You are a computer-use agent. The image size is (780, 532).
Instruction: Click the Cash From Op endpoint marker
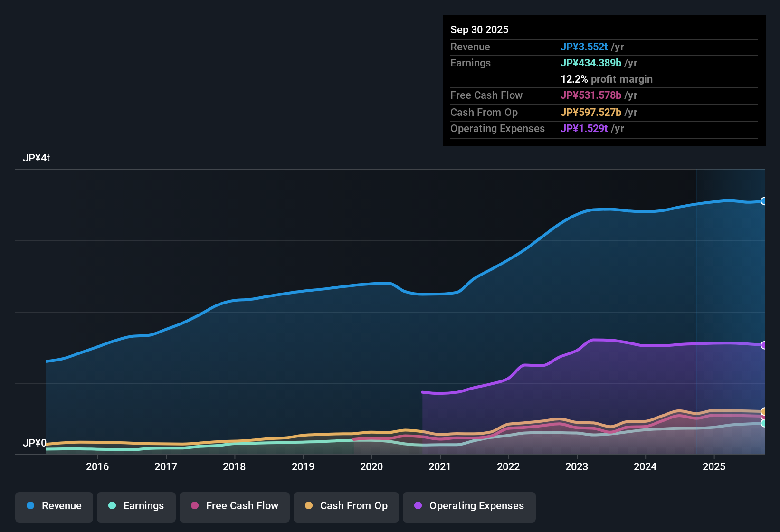click(764, 411)
